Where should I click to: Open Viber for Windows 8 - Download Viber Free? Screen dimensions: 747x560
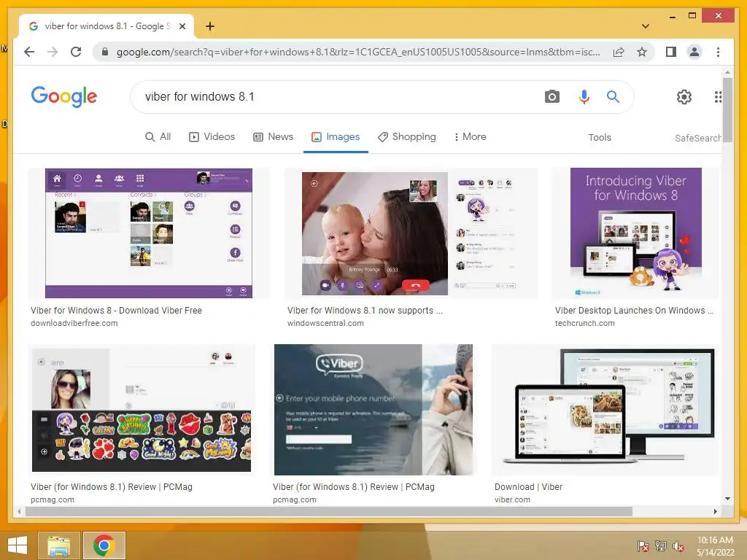click(x=116, y=311)
